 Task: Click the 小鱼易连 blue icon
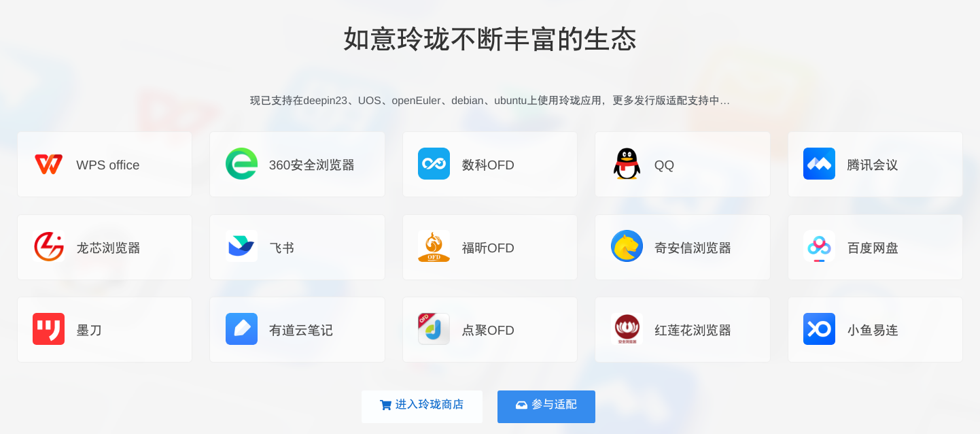click(x=819, y=329)
